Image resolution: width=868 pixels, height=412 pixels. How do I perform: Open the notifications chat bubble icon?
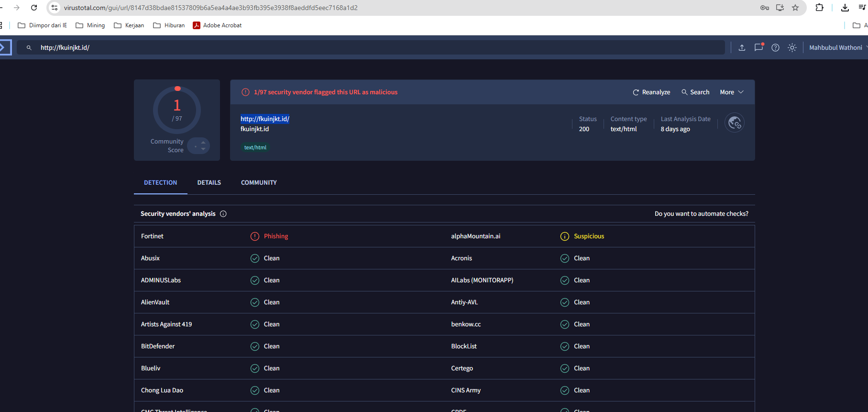point(758,47)
